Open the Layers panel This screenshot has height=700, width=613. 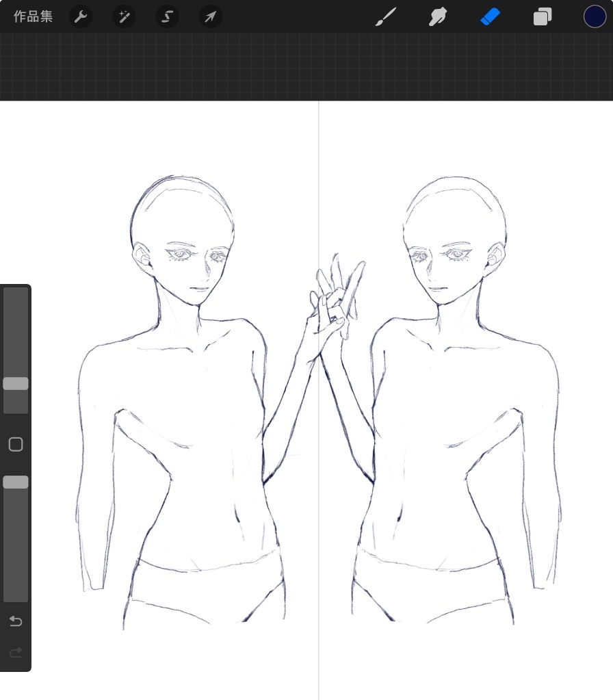point(543,17)
